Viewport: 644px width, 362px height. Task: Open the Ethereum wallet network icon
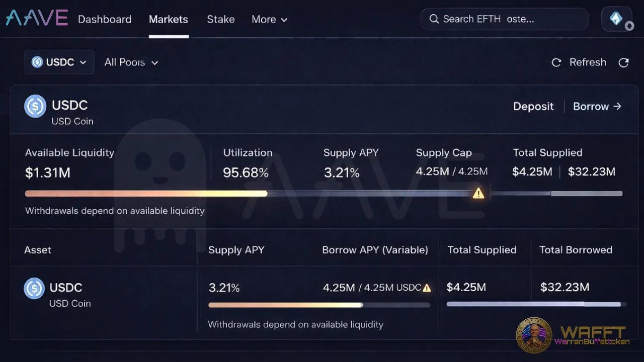(616, 19)
